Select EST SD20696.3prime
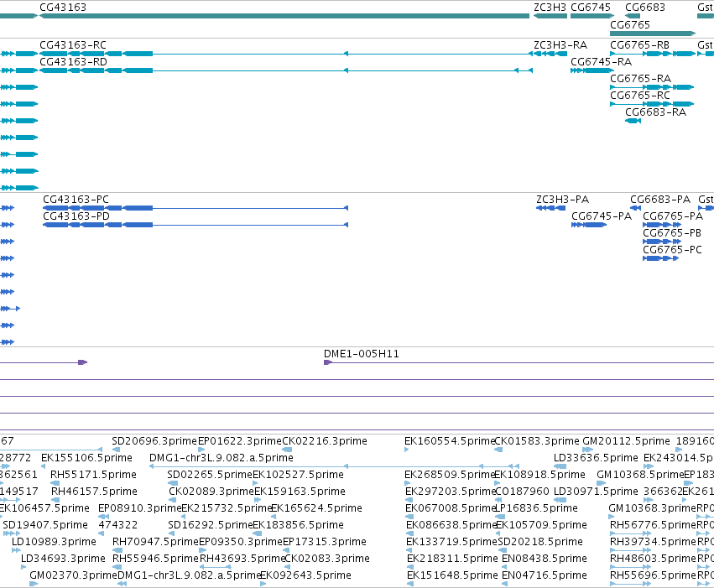The height and width of the screenshot is (588, 714). pyautogui.click(x=154, y=441)
